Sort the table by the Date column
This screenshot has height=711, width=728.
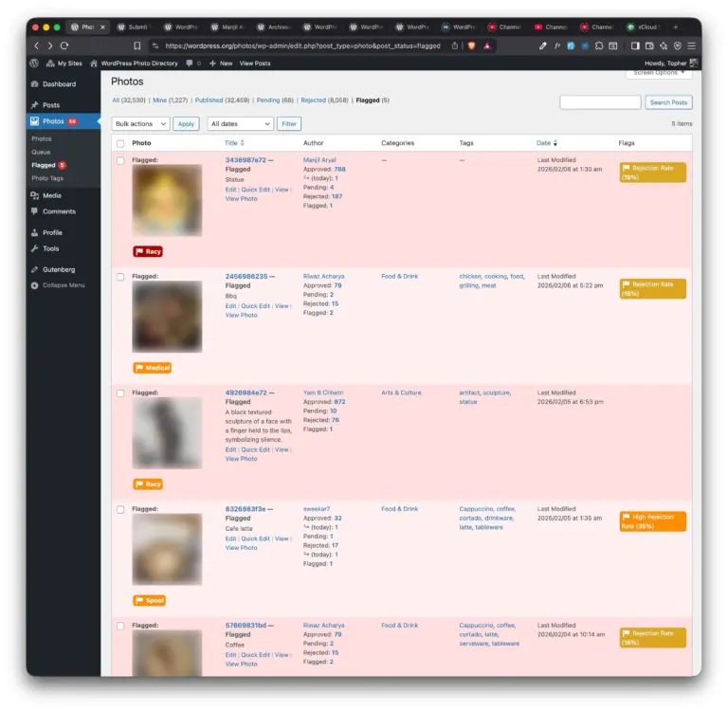click(x=546, y=143)
